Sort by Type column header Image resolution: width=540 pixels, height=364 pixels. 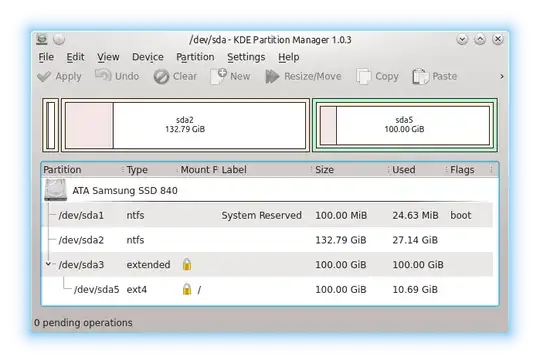pyautogui.click(x=150, y=169)
